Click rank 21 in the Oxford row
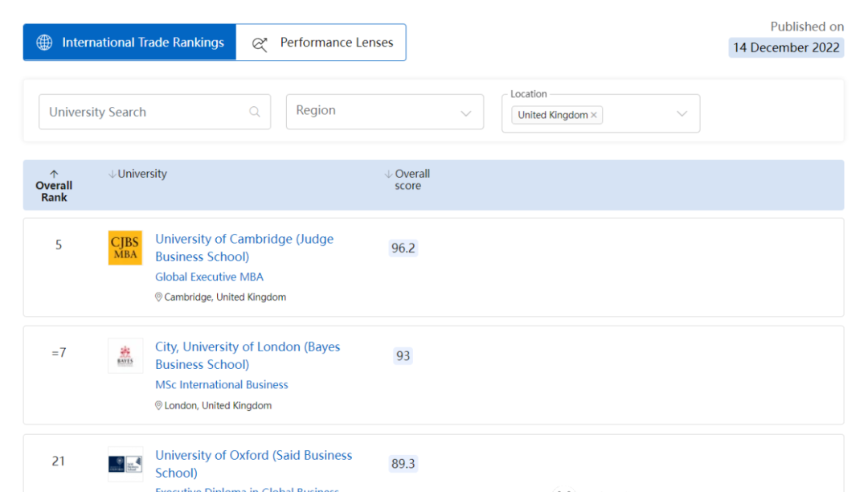868x492 pixels. point(59,461)
